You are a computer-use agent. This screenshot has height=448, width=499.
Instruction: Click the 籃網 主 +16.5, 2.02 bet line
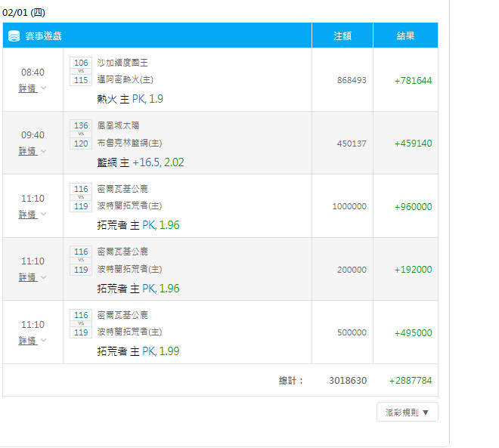(x=141, y=162)
